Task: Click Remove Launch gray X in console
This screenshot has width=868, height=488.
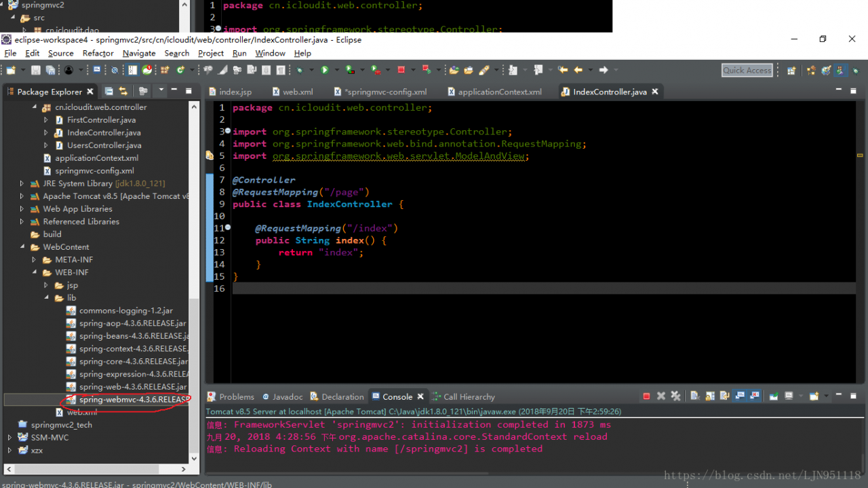Action: click(x=661, y=396)
